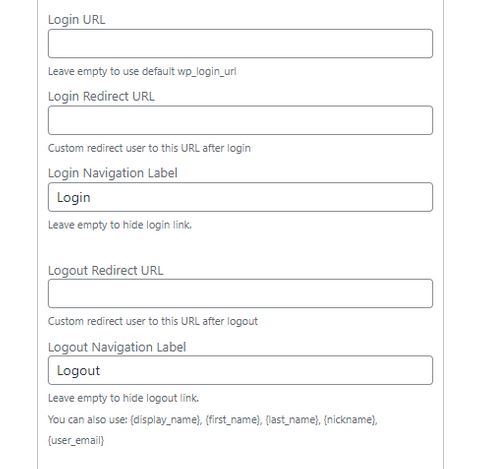Select the Login Navigation Label field containing Login

pyautogui.click(x=240, y=197)
